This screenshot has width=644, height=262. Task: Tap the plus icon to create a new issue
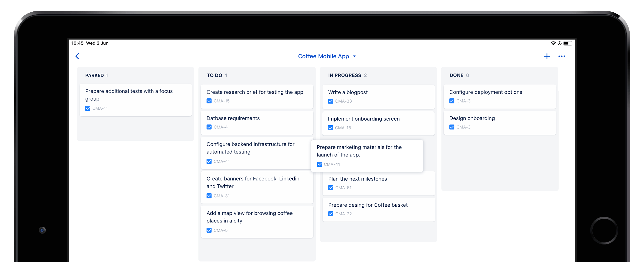[547, 56]
